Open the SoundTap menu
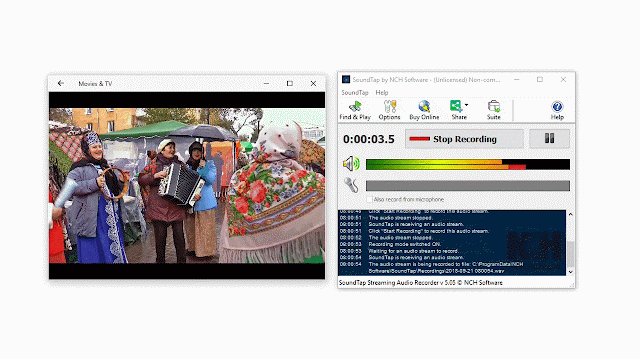The image size is (640, 360). pos(355,93)
